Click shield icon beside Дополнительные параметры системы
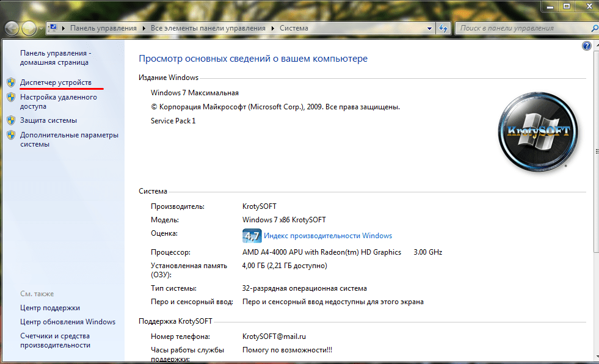 [11, 135]
